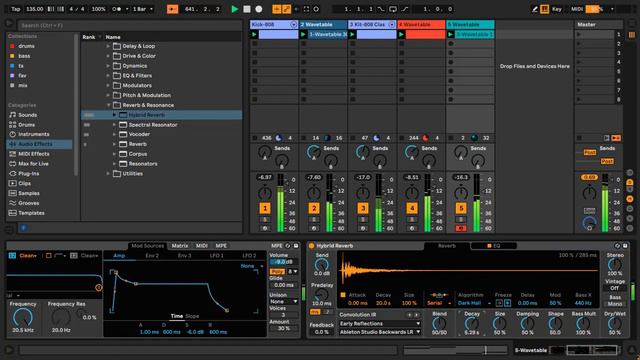The image size is (640, 360).
Task: Enable Draw Mode pencil
Action: [535, 9]
